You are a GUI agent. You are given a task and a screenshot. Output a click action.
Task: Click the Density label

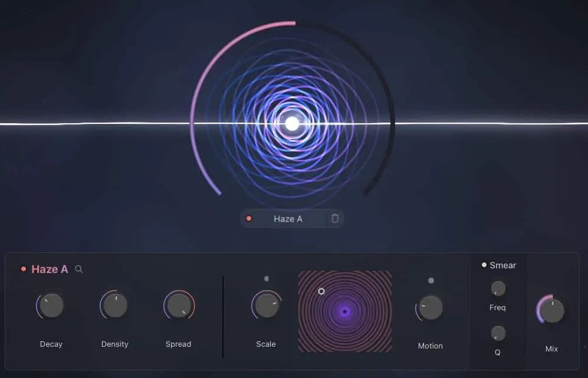point(115,344)
